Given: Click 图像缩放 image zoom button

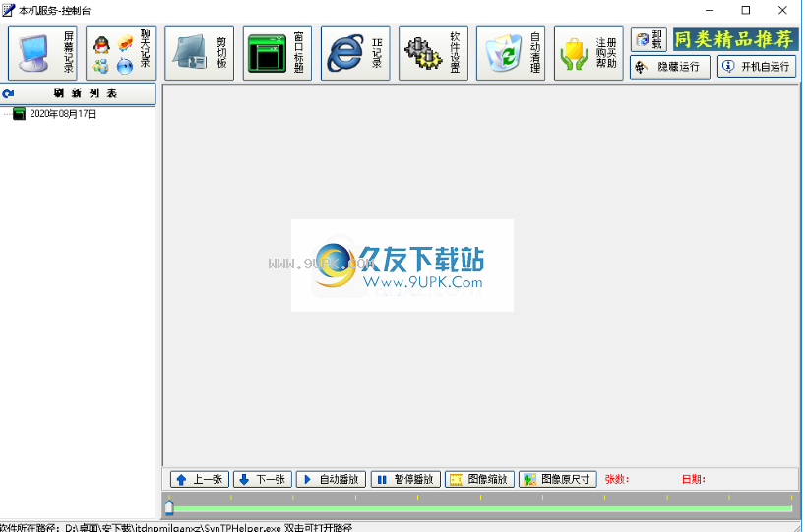Looking at the screenshot, I should pyautogui.click(x=479, y=479).
